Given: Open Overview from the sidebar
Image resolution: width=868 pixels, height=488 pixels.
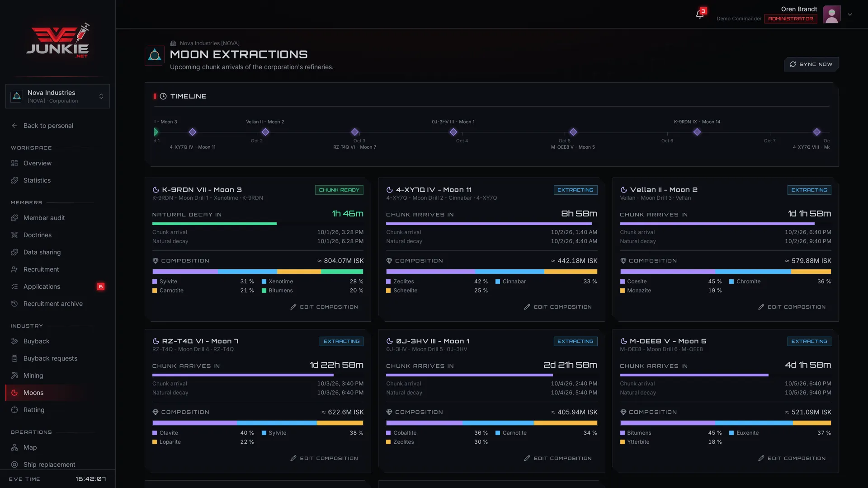Looking at the screenshot, I should [x=57, y=163].
